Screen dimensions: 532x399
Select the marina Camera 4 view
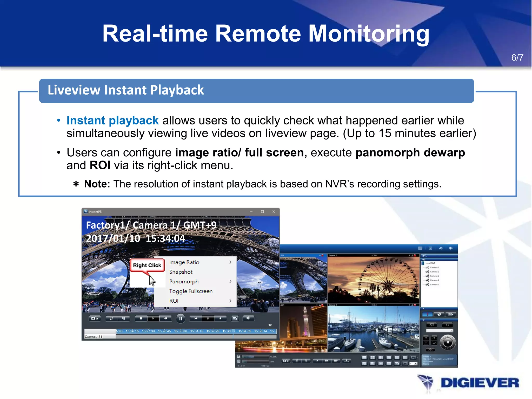pos(373,329)
